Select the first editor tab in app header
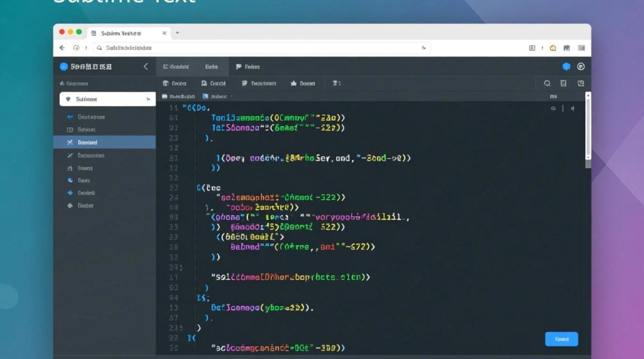 tap(176, 67)
